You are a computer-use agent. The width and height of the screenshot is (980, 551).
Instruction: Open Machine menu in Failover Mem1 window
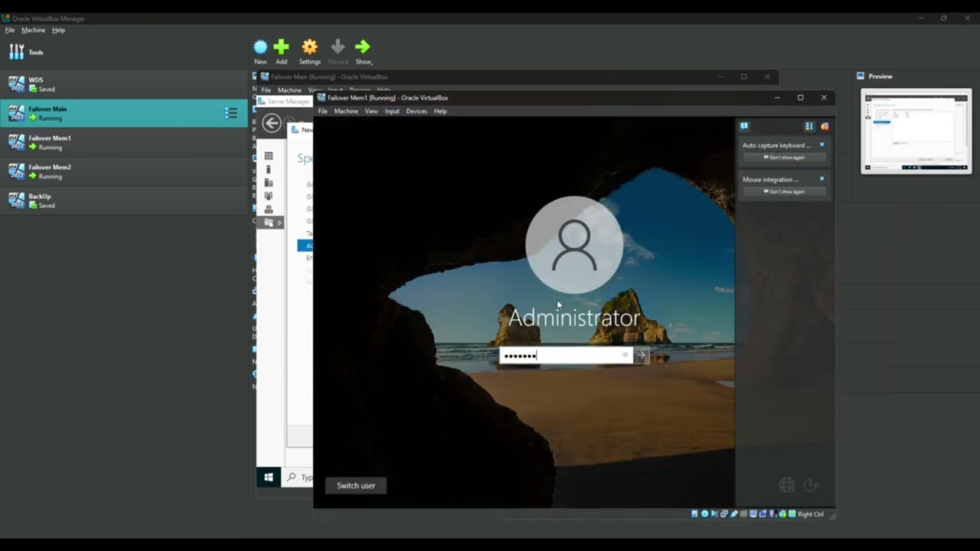tap(346, 111)
